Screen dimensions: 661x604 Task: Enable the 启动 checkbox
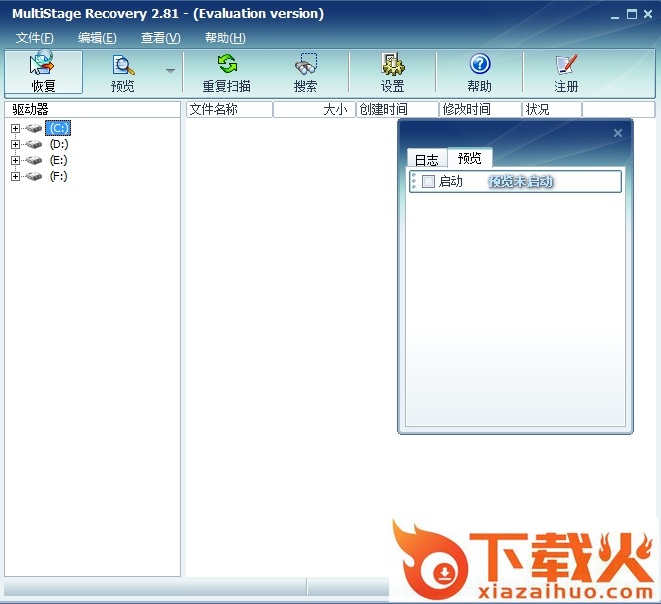pyautogui.click(x=428, y=182)
